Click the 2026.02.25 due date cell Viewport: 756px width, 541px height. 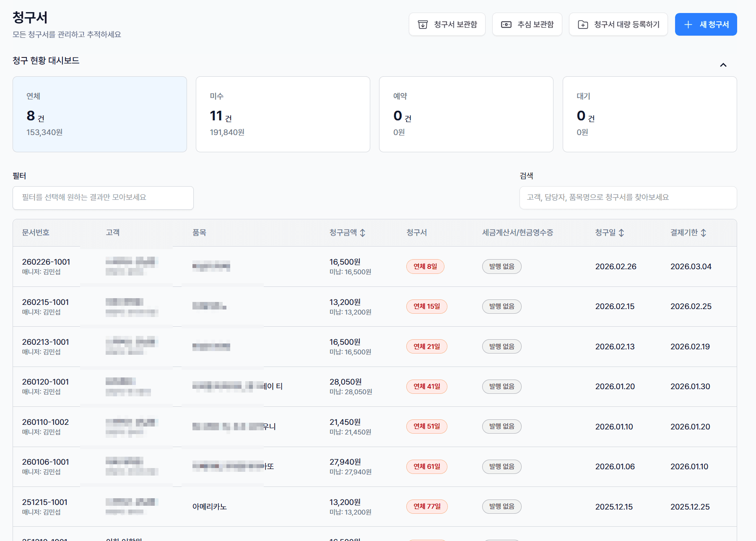pos(691,307)
